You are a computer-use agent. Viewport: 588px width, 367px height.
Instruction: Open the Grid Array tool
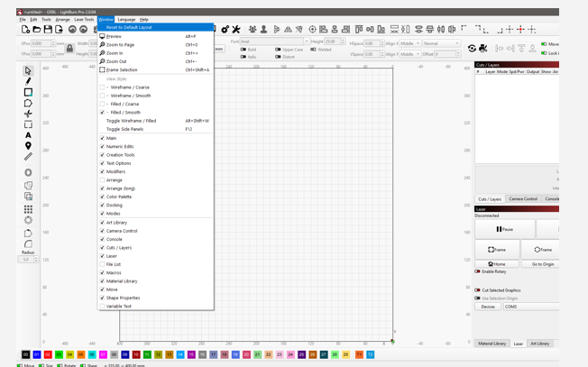coord(28,208)
